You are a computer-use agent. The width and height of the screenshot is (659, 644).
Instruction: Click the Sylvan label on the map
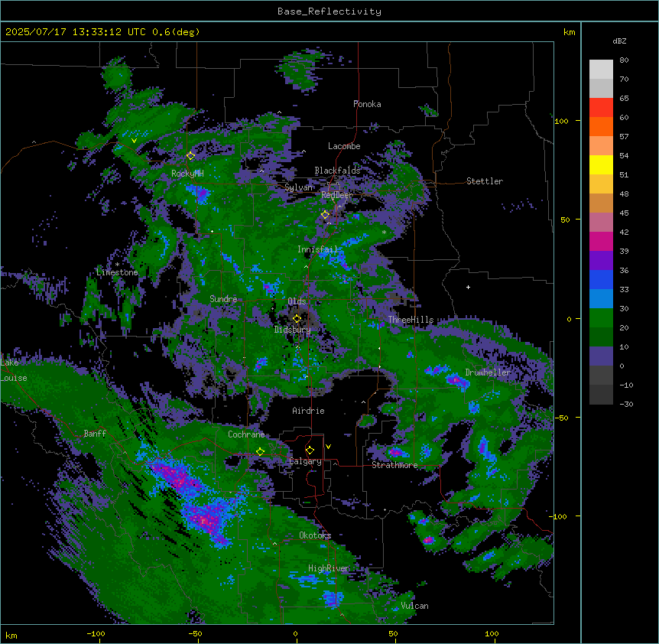tap(298, 187)
